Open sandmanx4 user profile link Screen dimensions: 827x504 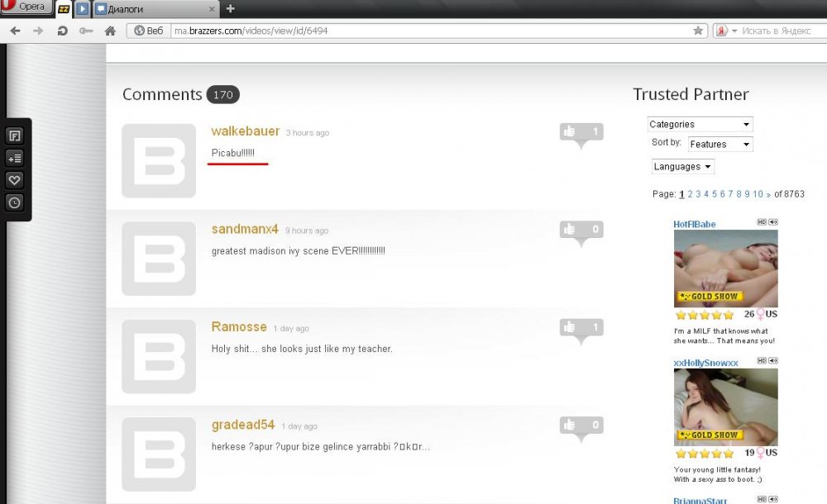tap(245, 229)
